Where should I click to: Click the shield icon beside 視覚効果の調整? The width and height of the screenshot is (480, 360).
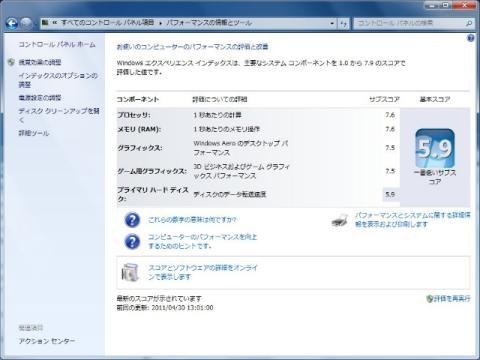[x=11, y=62]
